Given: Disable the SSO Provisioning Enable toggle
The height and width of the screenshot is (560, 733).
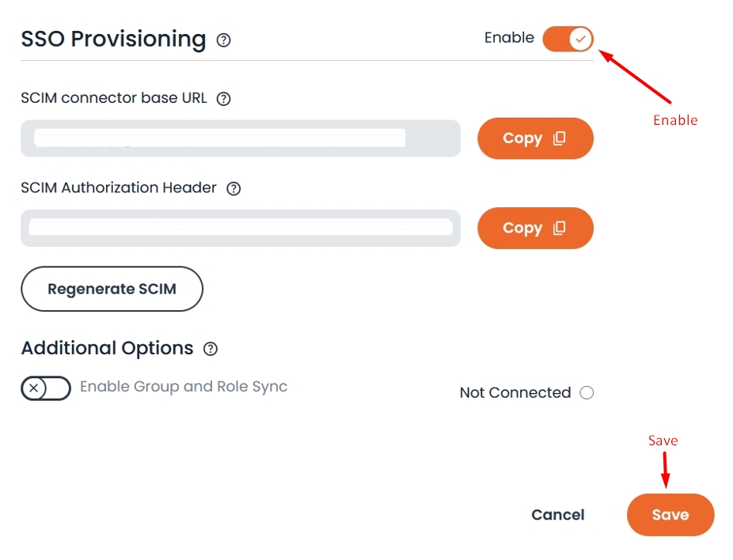Looking at the screenshot, I should (x=568, y=37).
